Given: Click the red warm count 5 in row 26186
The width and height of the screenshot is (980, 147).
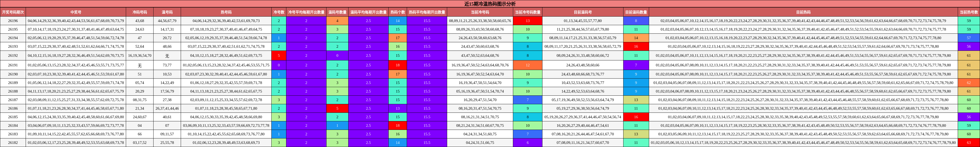Looking at the screenshot, I should (337, 109).
